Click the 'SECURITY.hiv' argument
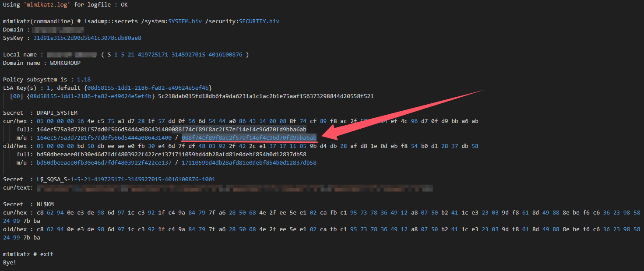This screenshot has width=644, height=271. [x=259, y=21]
